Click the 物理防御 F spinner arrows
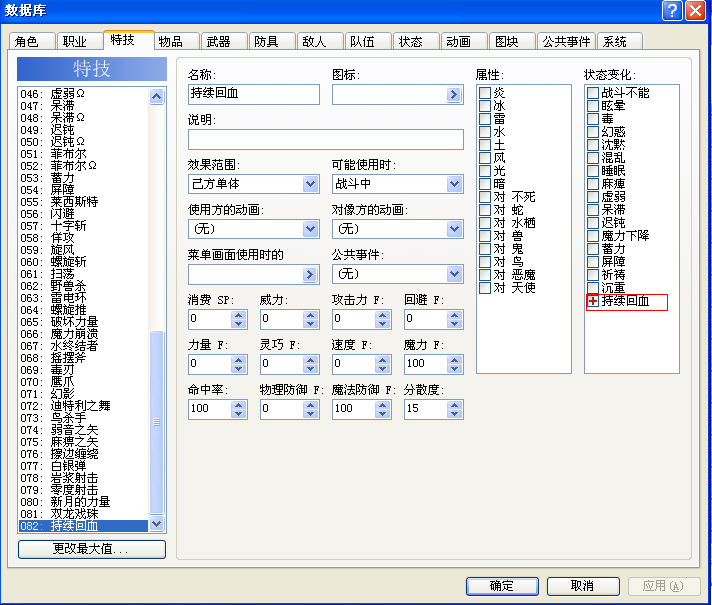Viewport: 712px width, 605px height. [x=311, y=409]
